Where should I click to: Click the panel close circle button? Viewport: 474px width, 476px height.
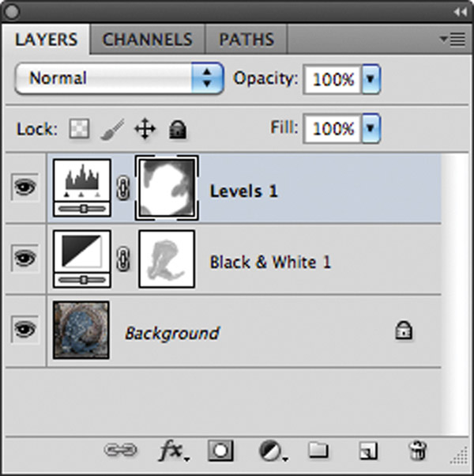click(12, 13)
